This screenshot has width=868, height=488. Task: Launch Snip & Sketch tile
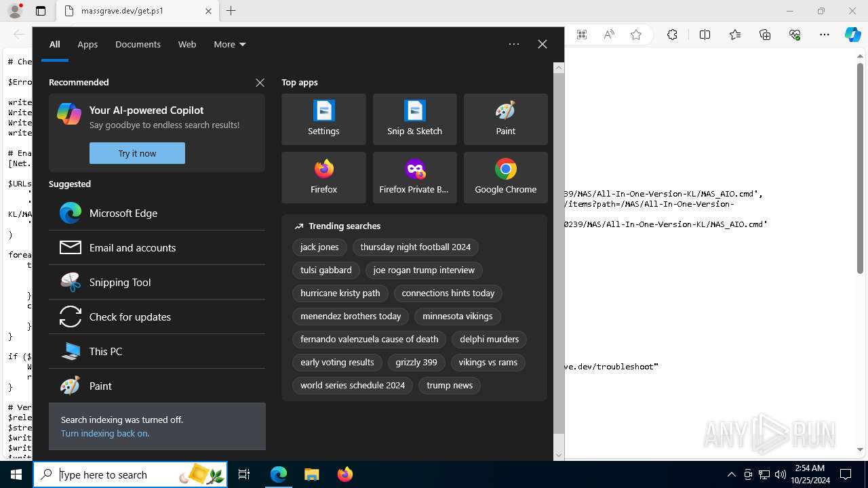click(x=414, y=119)
